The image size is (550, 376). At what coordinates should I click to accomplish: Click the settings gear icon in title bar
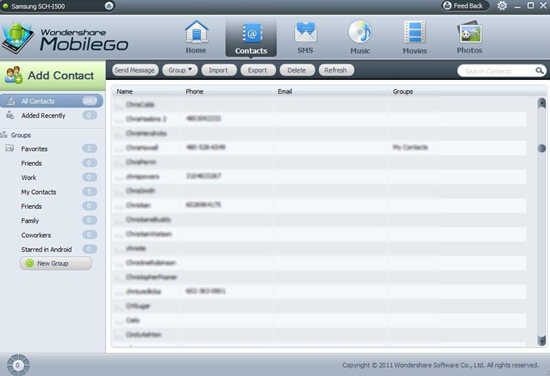coord(502,6)
